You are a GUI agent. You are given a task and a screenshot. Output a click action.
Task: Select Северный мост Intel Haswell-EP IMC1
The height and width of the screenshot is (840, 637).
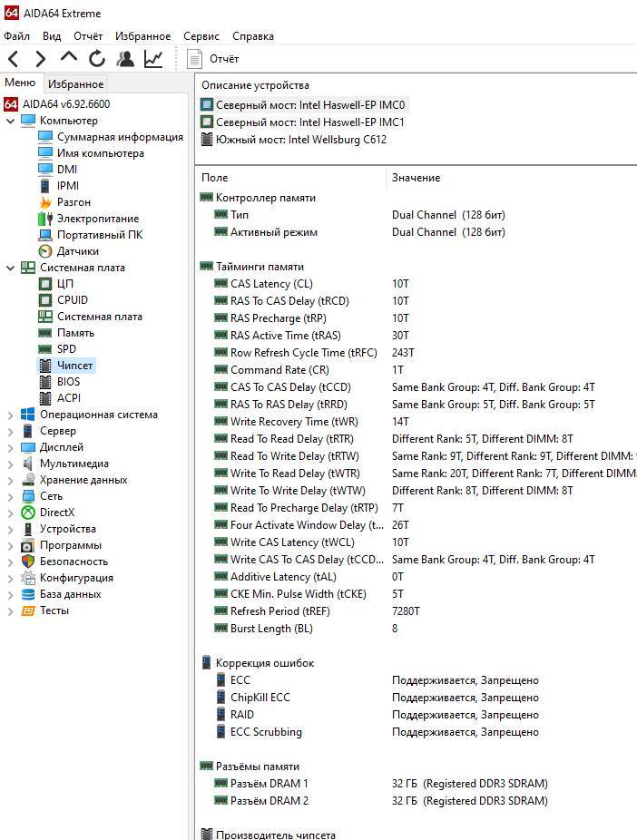(x=303, y=122)
